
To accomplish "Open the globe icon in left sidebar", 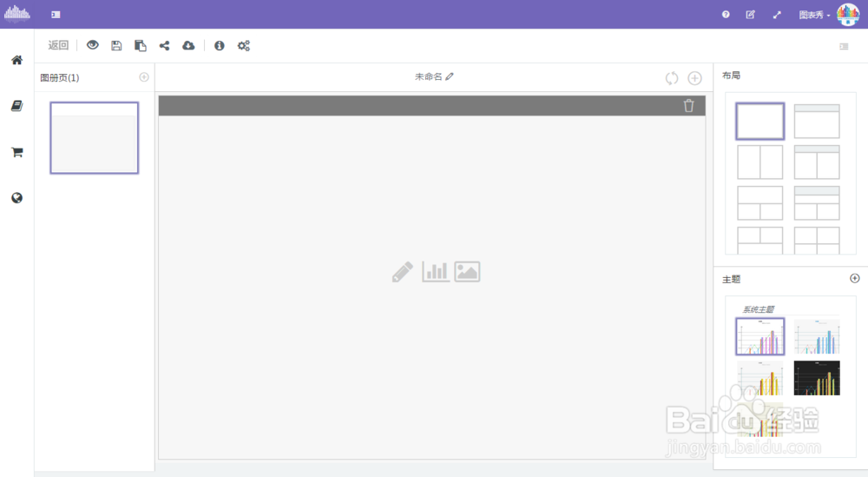I will coord(17,198).
